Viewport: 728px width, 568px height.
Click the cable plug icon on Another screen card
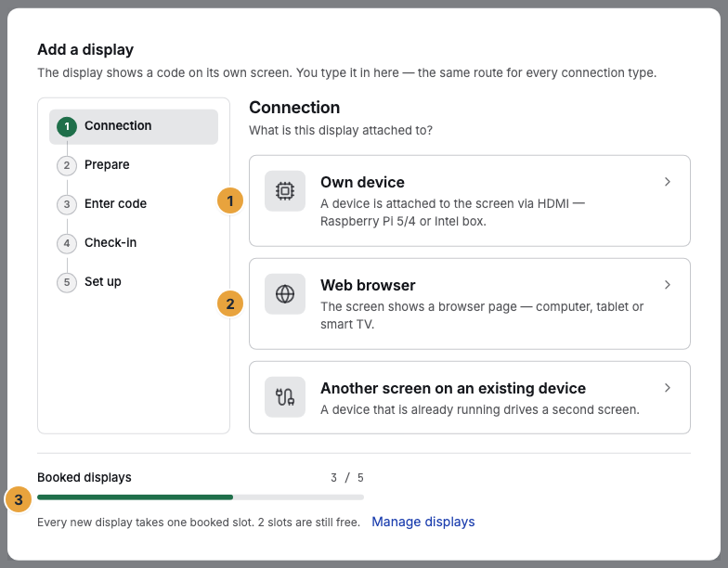(x=284, y=397)
